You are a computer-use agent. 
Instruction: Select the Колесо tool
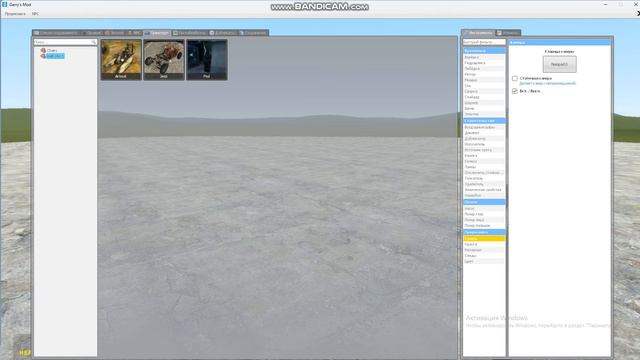pos(484,162)
